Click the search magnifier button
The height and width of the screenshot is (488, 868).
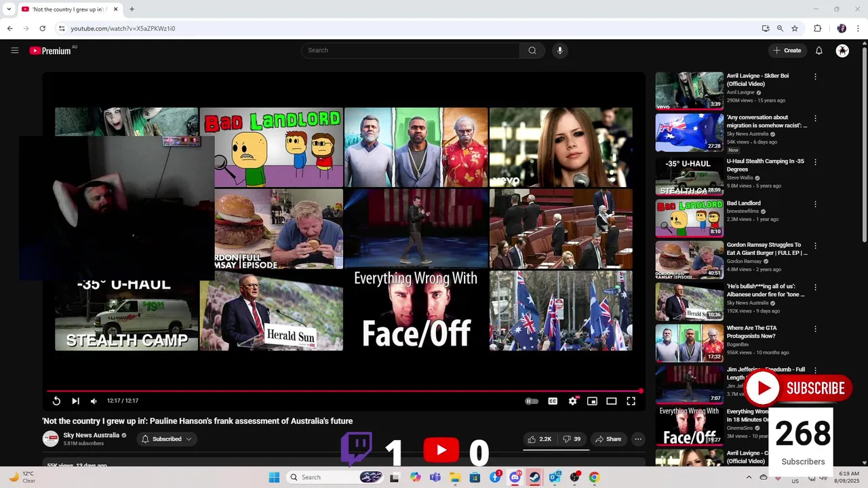pyautogui.click(x=532, y=50)
